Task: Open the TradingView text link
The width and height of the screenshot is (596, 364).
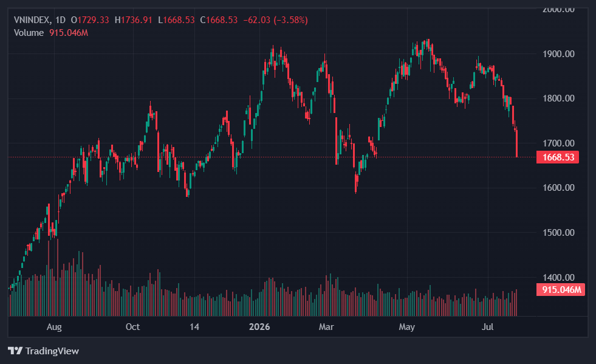Action: [x=52, y=351]
